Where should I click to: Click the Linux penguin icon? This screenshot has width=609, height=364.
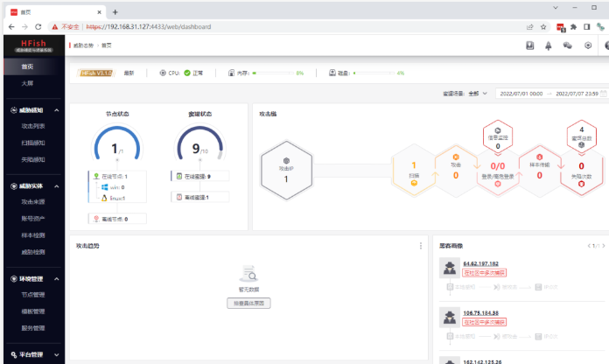coord(104,198)
